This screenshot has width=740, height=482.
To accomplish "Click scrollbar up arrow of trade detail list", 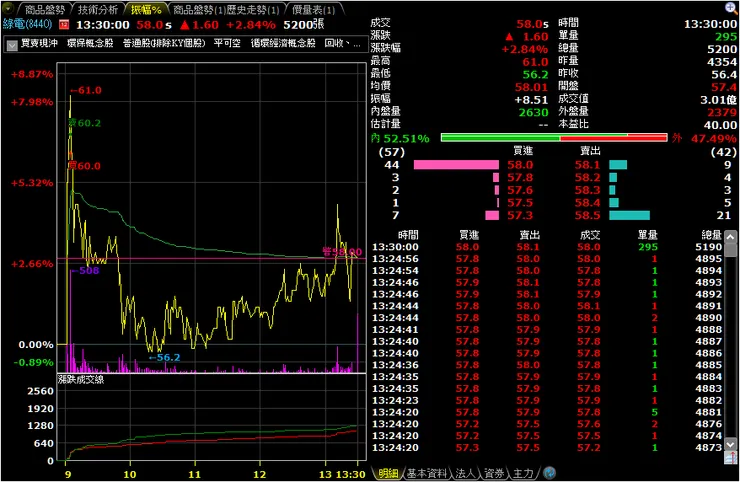I will pos(731,236).
